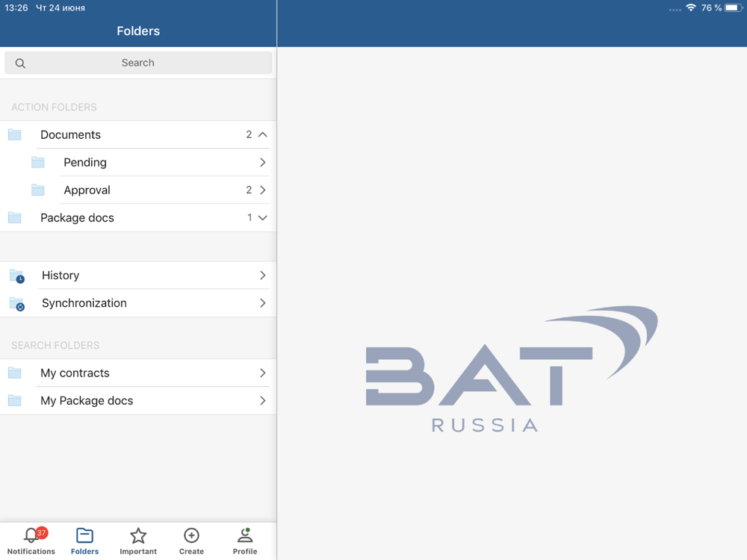Screen dimensions: 747x560
Task: Tap the Wi-Fi status icon
Action: [691, 7]
